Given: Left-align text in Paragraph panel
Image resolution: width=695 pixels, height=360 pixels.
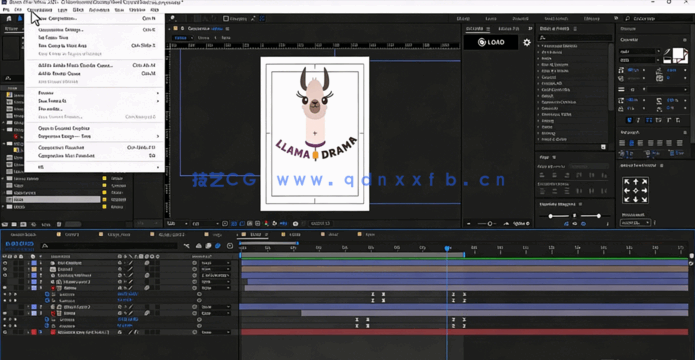Looking at the screenshot, I should pyautogui.click(x=622, y=143).
